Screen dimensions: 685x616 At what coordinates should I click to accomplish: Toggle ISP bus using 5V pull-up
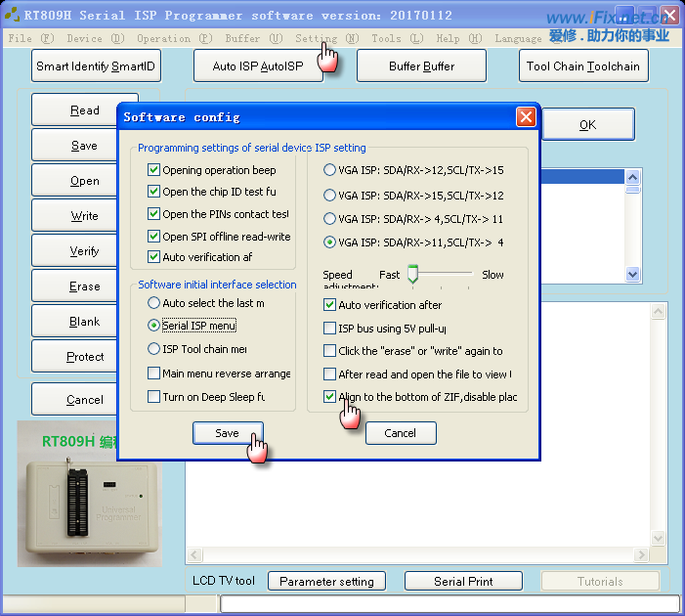click(x=329, y=328)
